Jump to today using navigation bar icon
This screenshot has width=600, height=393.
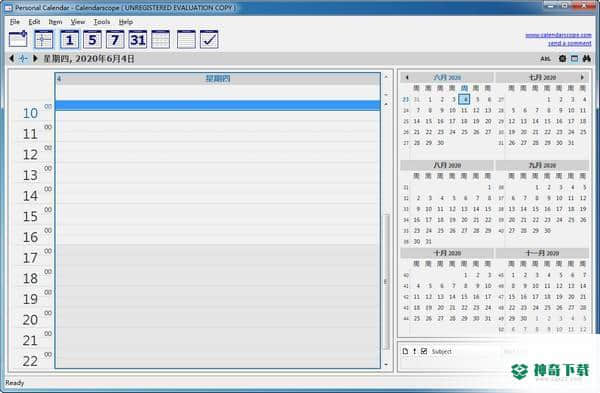click(23, 59)
